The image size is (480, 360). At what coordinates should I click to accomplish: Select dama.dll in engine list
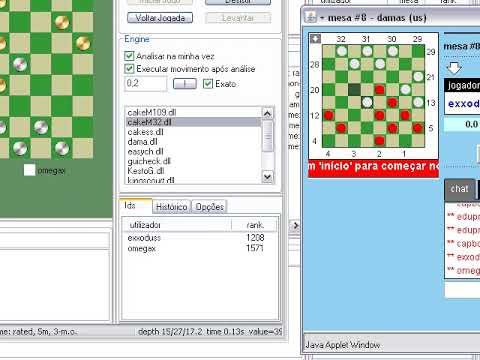coord(193,142)
